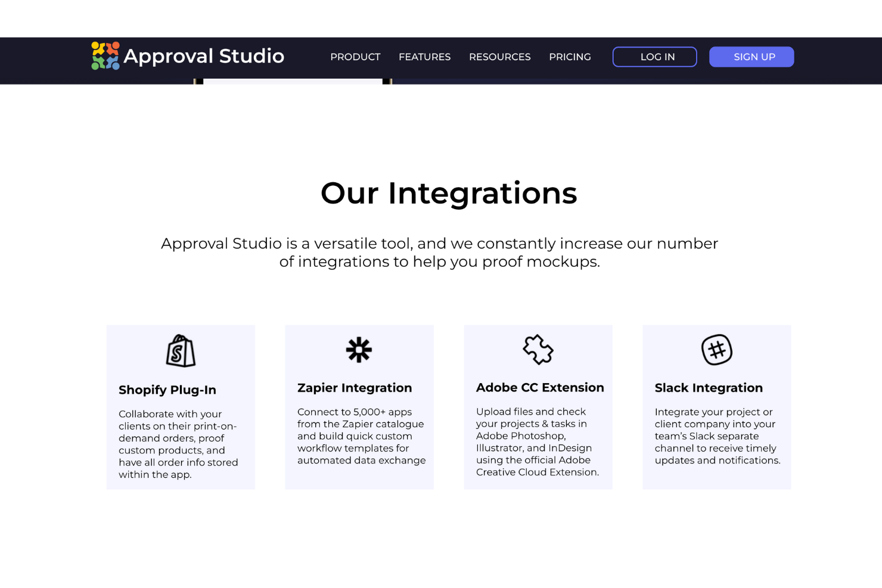Click the Approval Studio logo icon
Viewport: 882px width, 588px height.
tap(105, 55)
